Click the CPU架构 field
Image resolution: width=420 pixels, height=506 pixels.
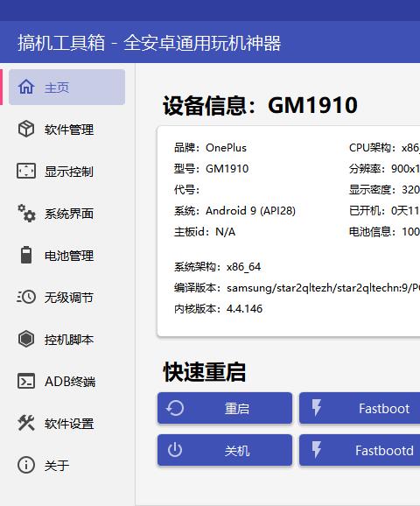pos(384,148)
